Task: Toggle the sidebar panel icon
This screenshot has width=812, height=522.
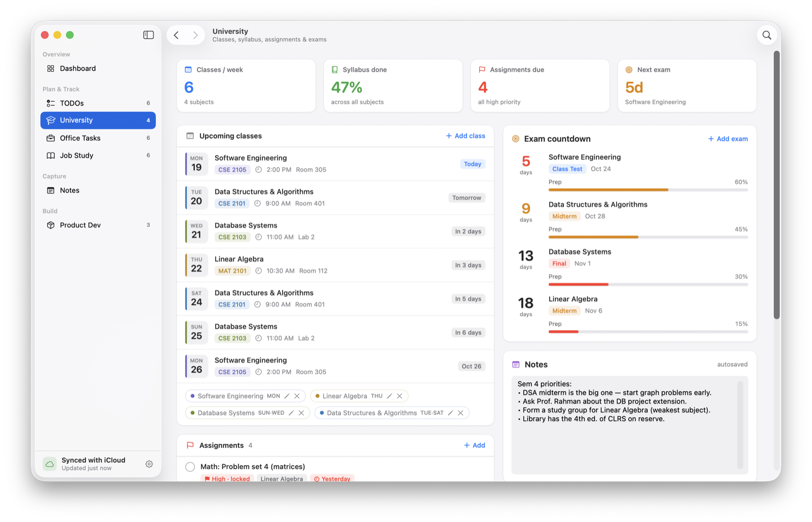Action: [x=148, y=35]
